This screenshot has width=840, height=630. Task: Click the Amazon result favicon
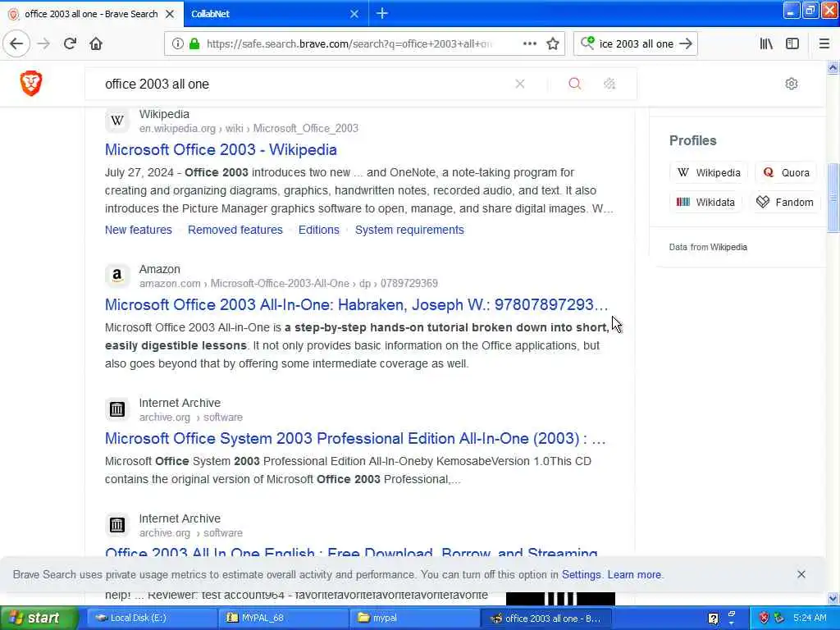coord(117,276)
